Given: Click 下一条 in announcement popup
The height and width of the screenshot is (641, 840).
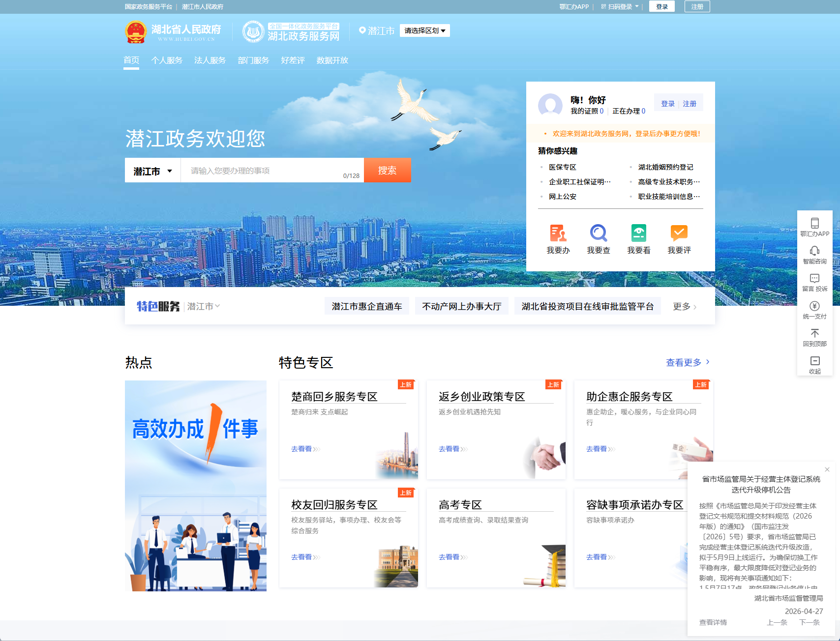Looking at the screenshot, I should pos(810,622).
